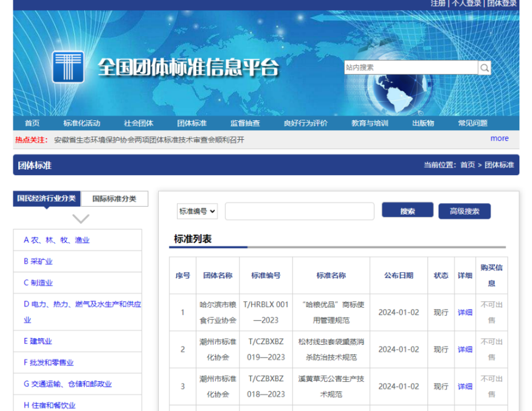Switch to 国民经济行业分类 tab
The image size is (532, 411).
[46, 198]
